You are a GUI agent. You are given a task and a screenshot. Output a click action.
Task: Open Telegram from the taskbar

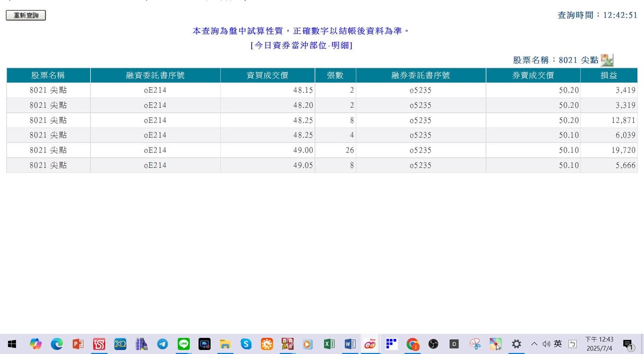pos(163,344)
